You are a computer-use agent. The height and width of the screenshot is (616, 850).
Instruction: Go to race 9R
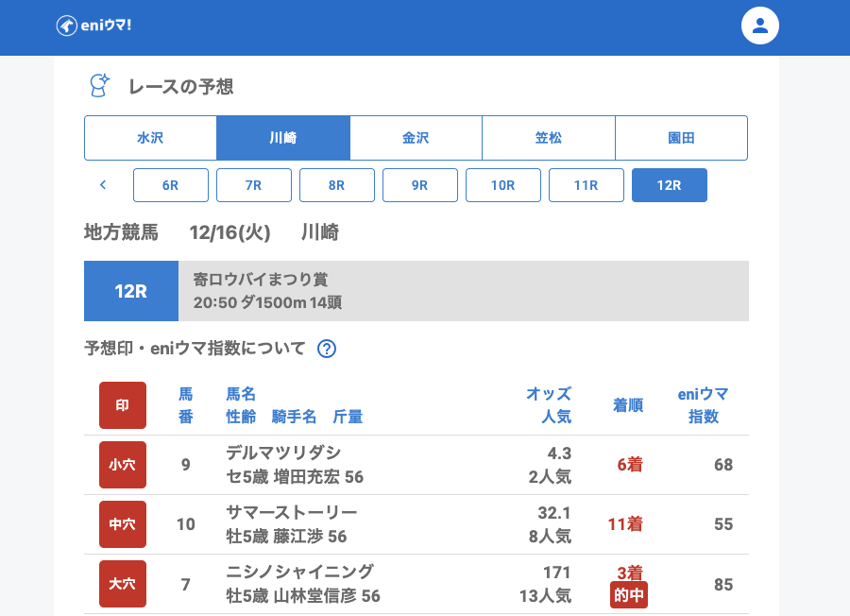pos(420,185)
